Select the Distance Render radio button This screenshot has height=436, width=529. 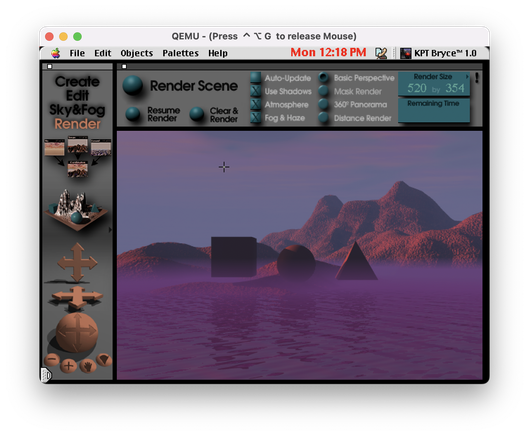324,118
